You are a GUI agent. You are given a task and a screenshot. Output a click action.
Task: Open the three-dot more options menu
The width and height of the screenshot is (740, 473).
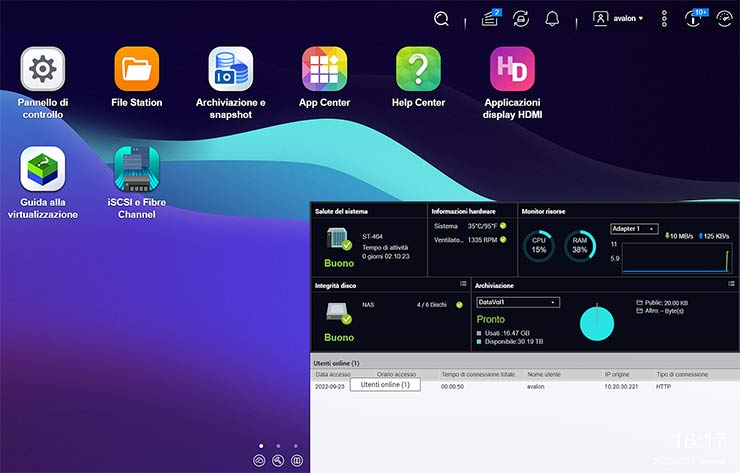point(665,18)
